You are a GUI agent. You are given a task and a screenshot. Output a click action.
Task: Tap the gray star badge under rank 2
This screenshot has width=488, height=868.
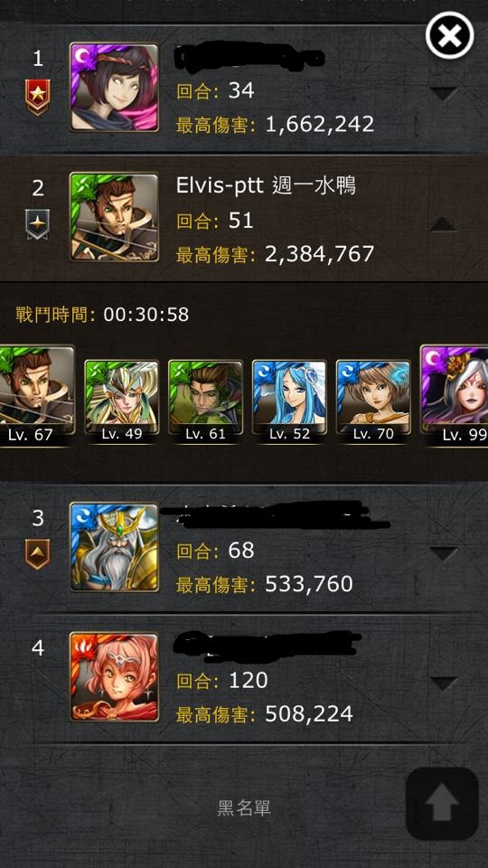tap(38, 224)
